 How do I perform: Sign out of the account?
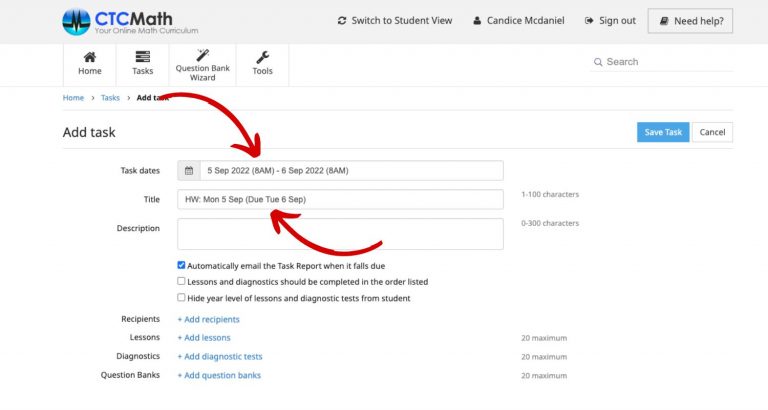pos(609,21)
